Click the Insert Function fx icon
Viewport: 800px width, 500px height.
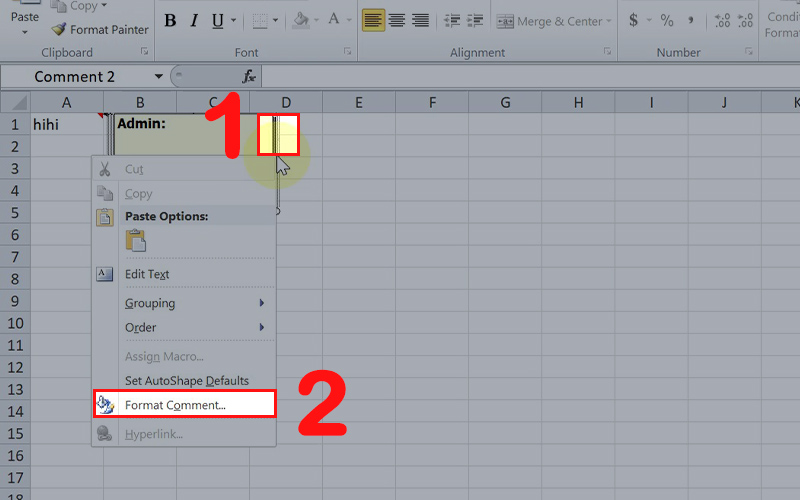248,77
